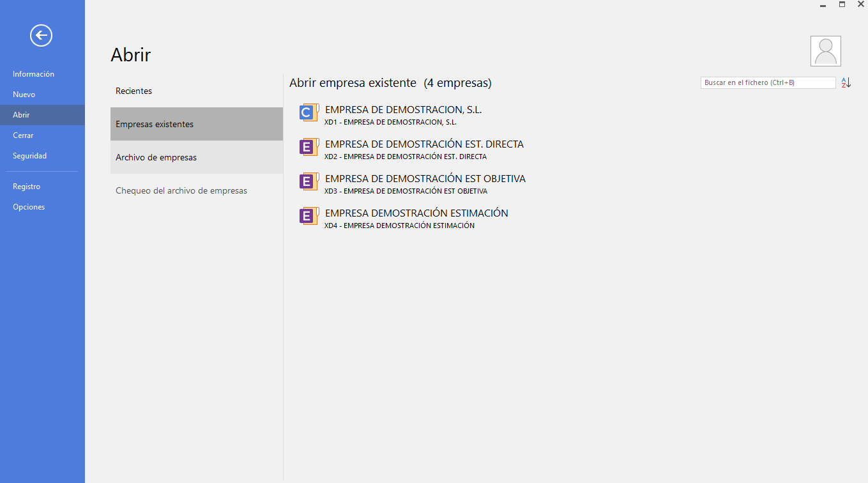The image size is (868, 483).
Task: Minimize the application window
Action: pos(823,5)
